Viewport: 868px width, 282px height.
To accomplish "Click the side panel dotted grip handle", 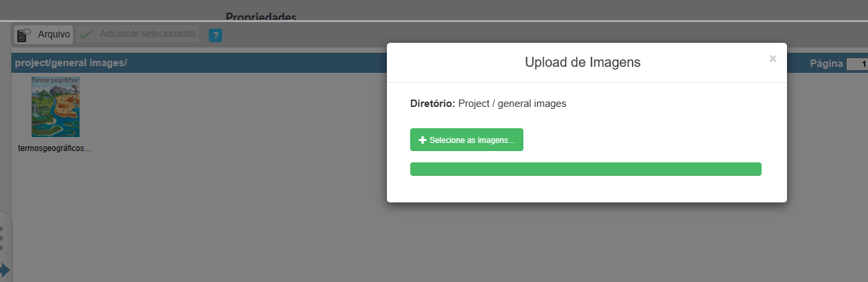I will click(2, 238).
